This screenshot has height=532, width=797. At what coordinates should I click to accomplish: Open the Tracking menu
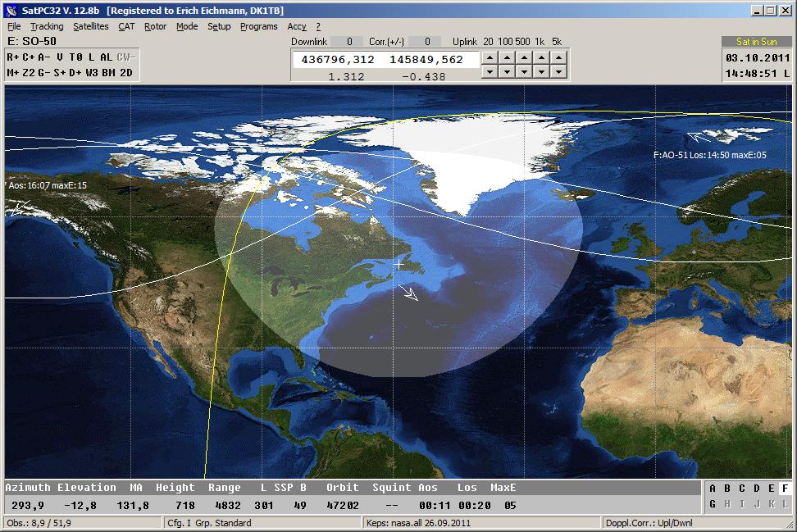[x=47, y=26]
